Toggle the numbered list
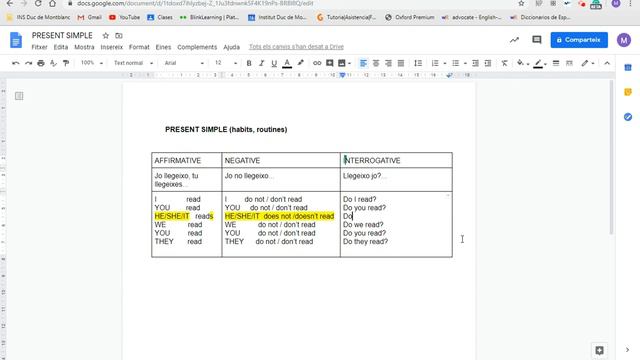The height and width of the screenshot is (360, 640). click(435, 63)
